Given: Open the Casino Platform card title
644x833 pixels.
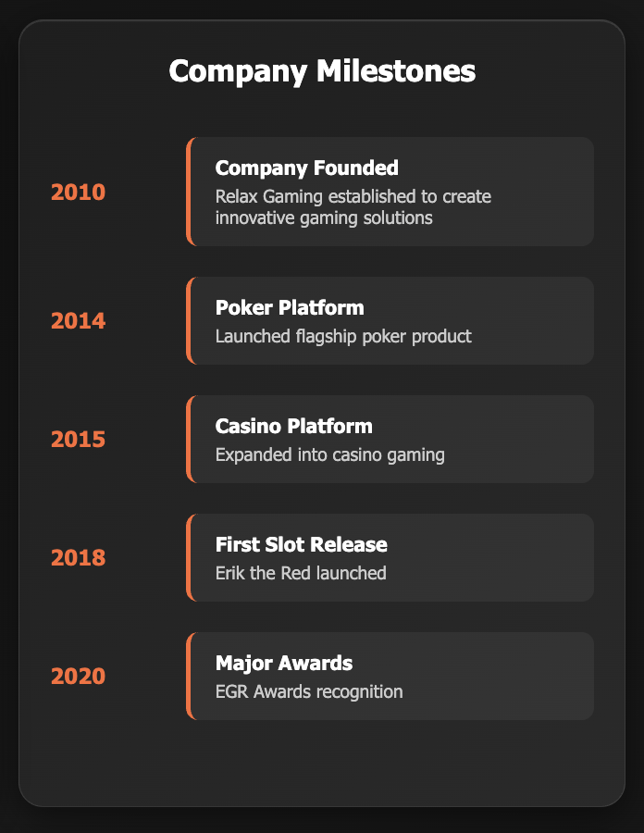Looking at the screenshot, I should 293,427.
